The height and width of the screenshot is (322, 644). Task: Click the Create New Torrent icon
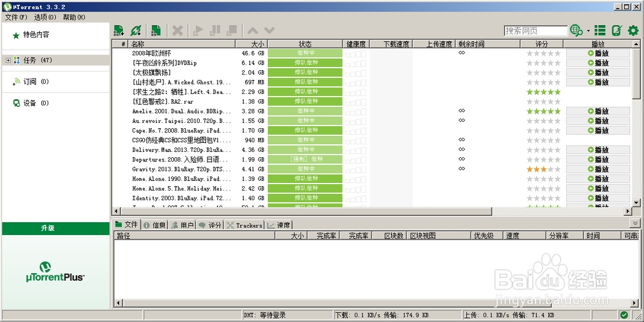point(156,30)
